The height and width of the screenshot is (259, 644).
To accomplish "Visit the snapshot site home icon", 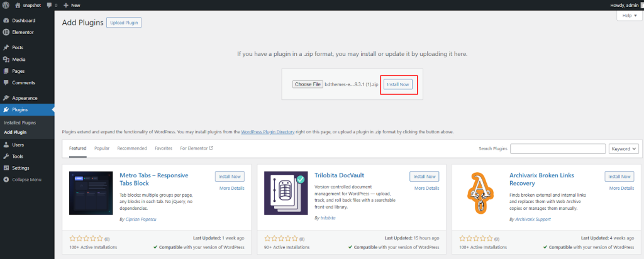I will coord(18,5).
